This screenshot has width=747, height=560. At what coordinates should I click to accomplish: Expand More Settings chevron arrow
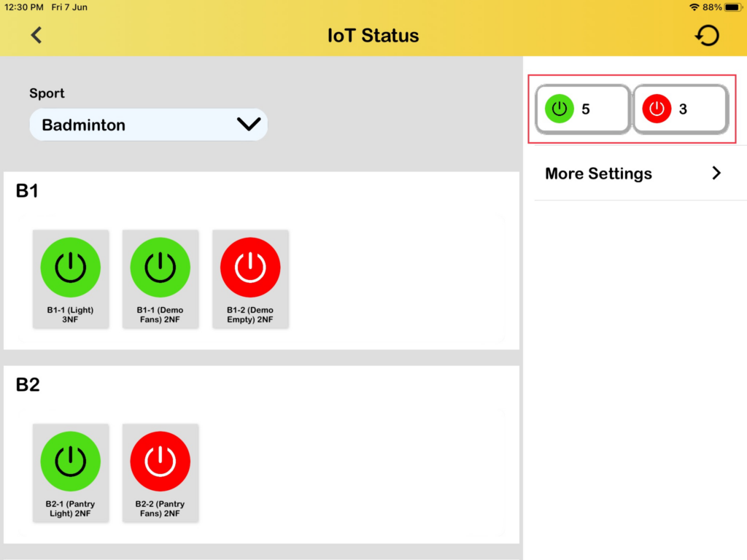(716, 174)
